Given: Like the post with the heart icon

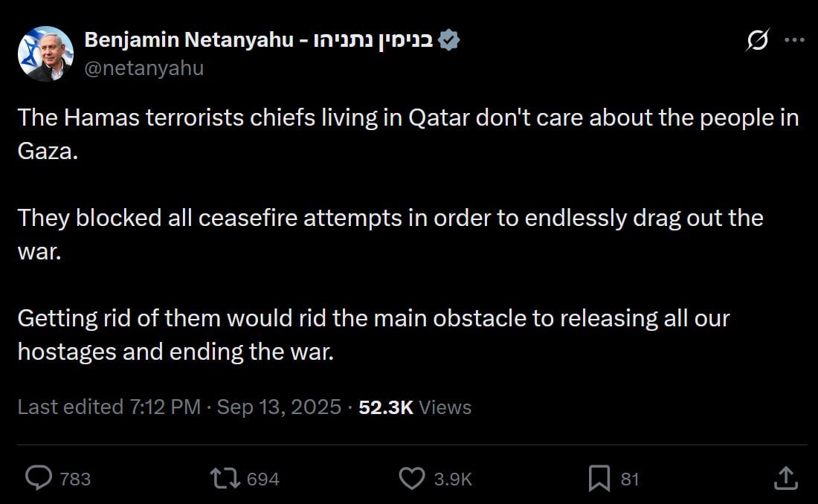Looking at the screenshot, I should (412, 478).
